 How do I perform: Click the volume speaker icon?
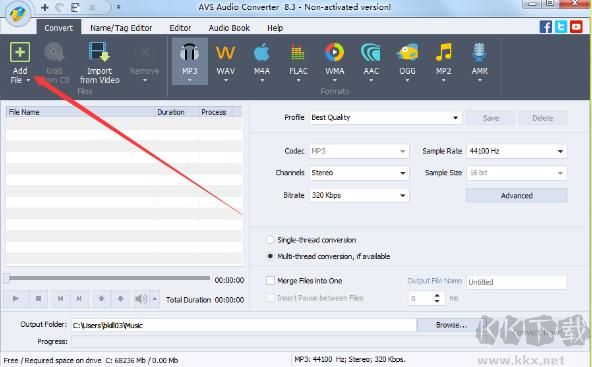[x=141, y=299]
